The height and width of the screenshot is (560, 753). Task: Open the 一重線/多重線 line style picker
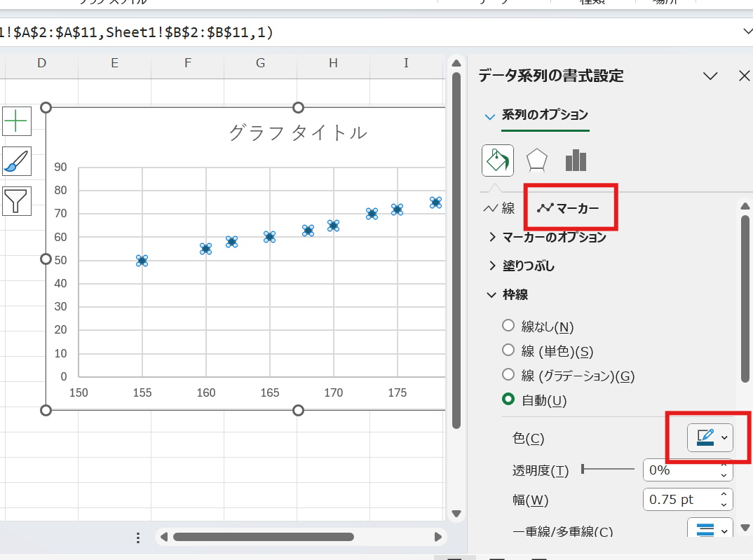coord(710,531)
